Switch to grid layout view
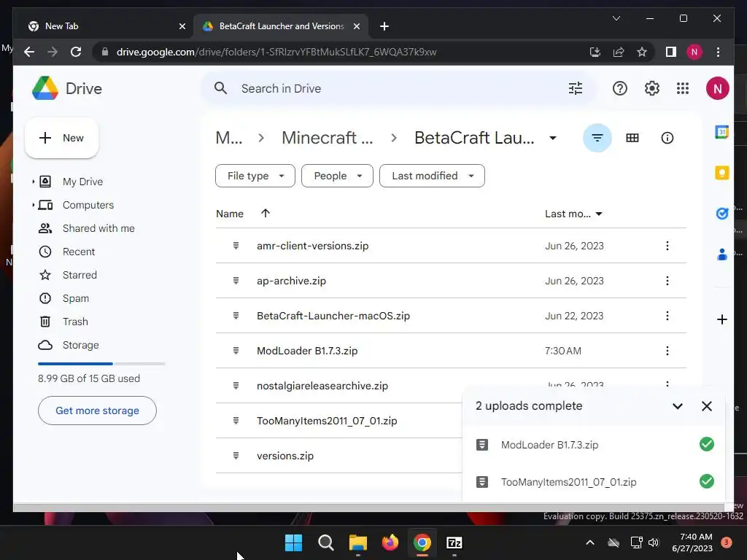This screenshot has width=747, height=560. click(632, 138)
